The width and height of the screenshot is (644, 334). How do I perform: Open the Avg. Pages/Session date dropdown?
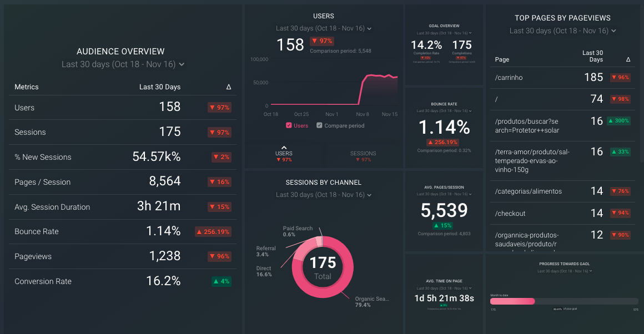click(444, 194)
